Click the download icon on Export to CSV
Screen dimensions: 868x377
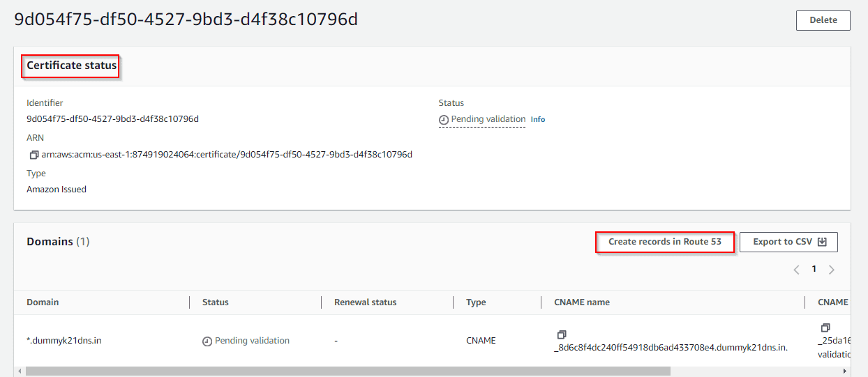click(822, 242)
